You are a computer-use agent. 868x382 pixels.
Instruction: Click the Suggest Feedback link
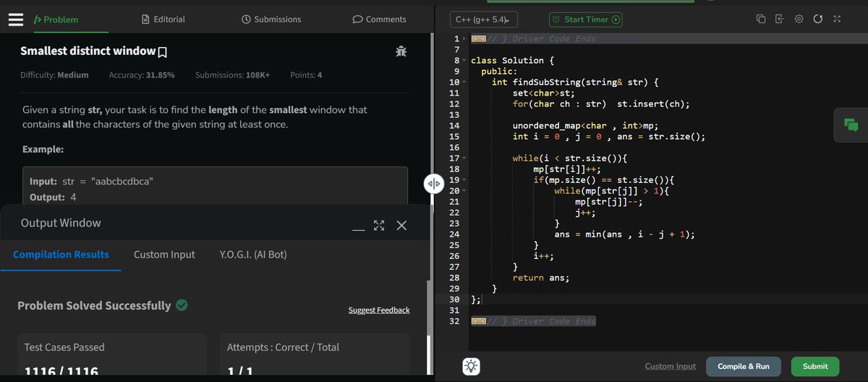click(x=379, y=310)
